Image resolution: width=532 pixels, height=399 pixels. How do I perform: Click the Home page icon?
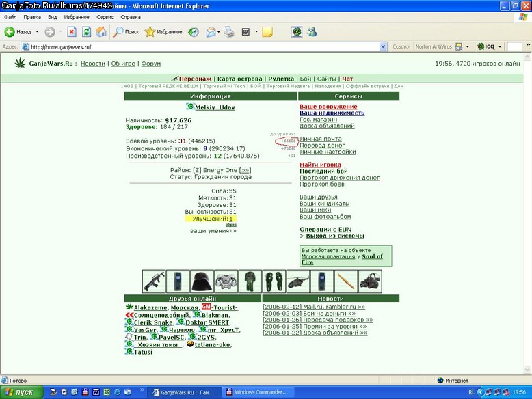[101, 32]
